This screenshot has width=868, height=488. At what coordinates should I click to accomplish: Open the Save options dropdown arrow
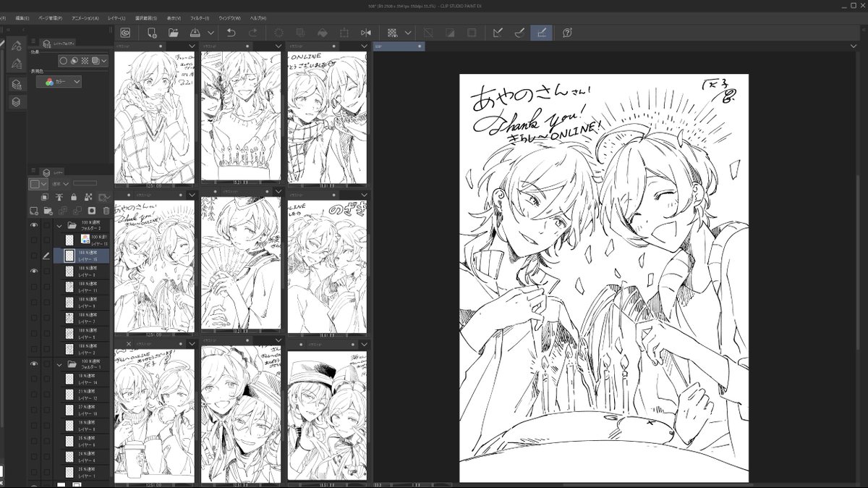point(211,33)
